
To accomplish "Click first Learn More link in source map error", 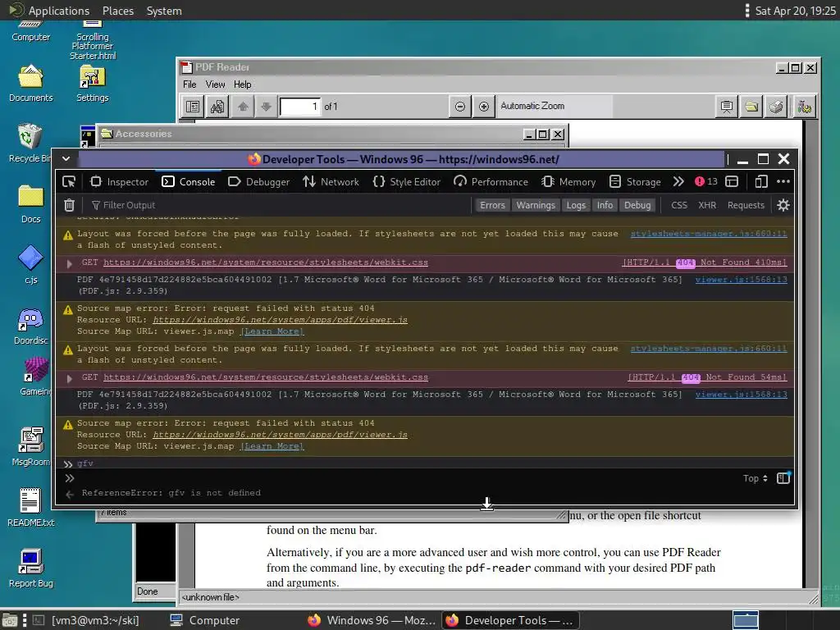I will [x=272, y=331].
